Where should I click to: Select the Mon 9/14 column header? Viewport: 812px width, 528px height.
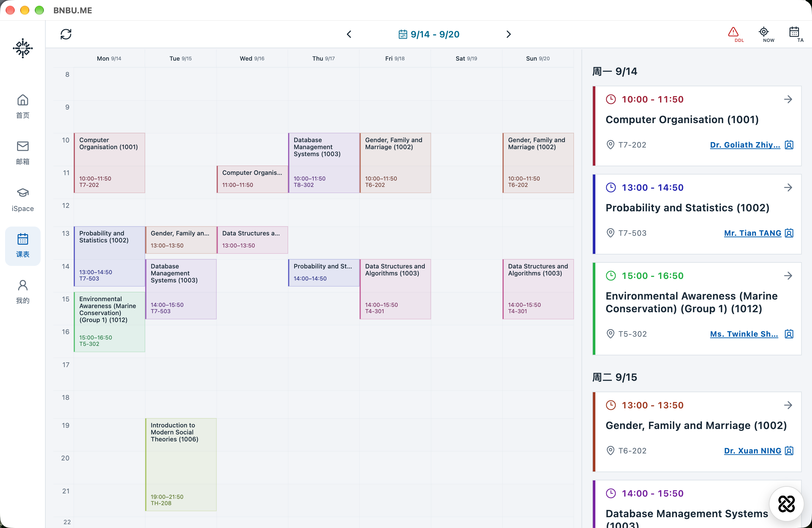tap(109, 58)
